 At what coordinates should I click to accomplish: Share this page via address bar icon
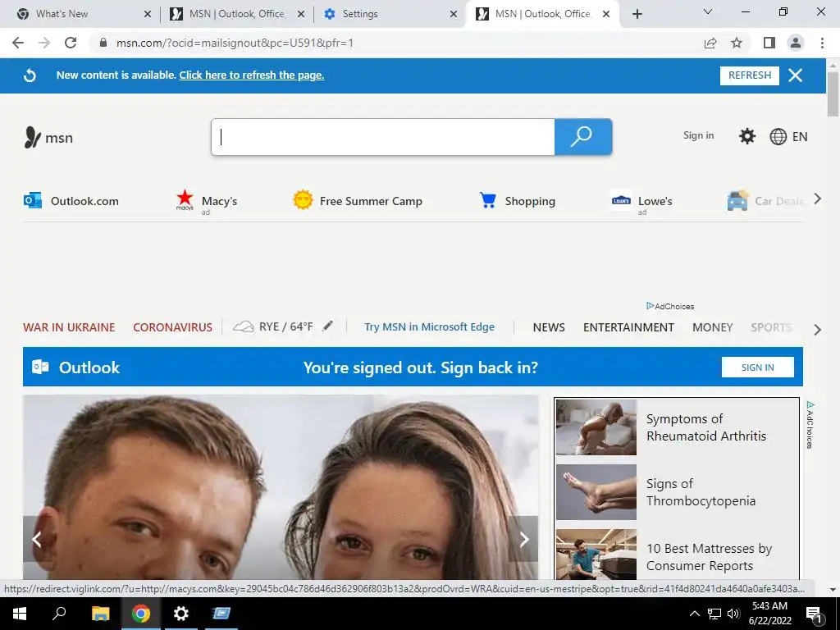[x=710, y=43]
